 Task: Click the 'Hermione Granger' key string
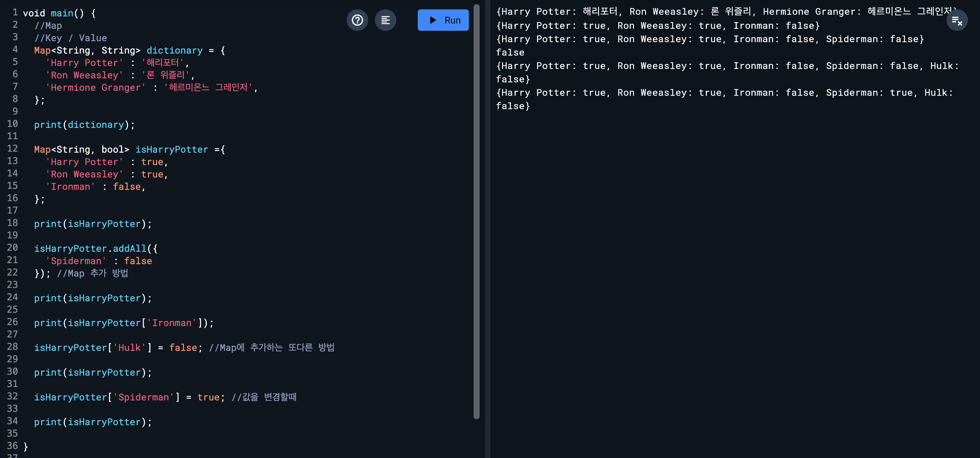tap(95, 87)
